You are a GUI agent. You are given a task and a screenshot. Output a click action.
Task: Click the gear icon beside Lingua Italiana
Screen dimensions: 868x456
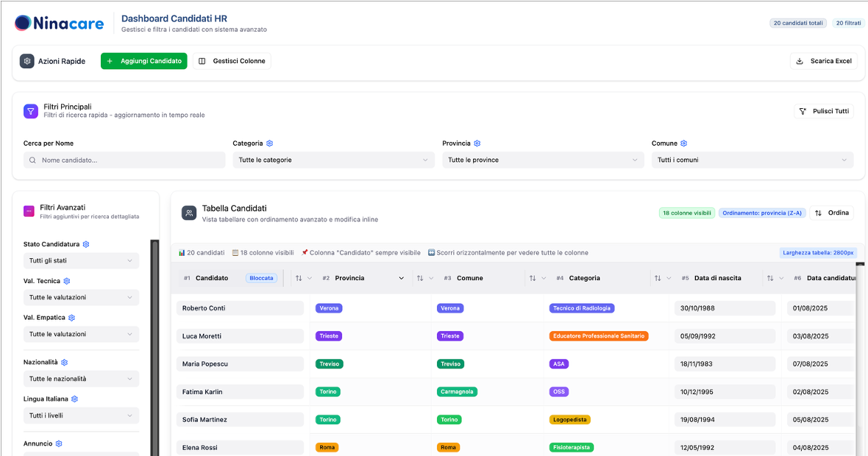[x=75, y=399]
